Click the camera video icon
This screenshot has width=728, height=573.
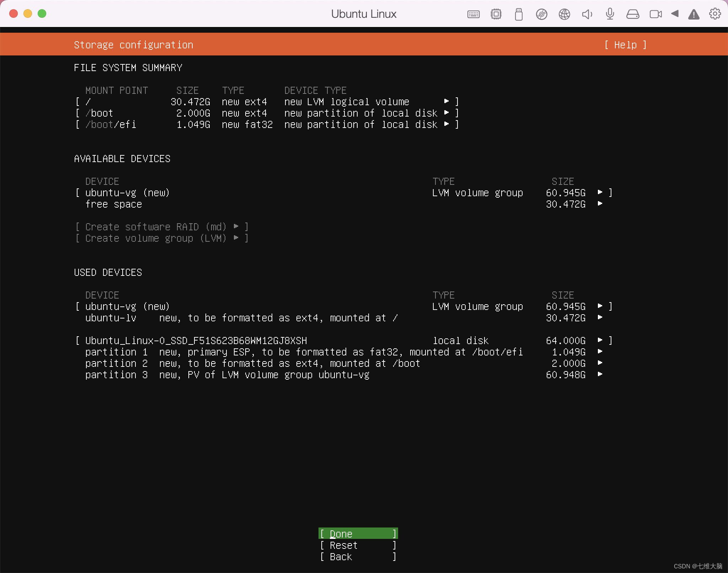click(x=655, y=14)
